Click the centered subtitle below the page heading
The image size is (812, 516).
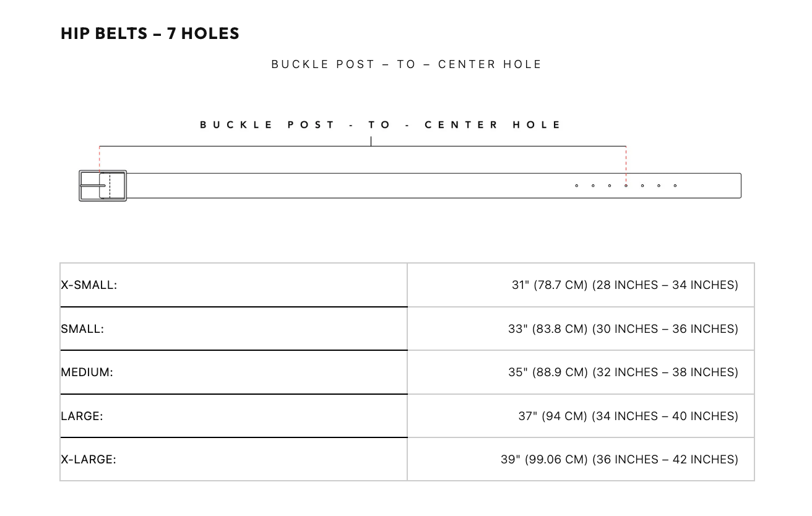click(407, 64)
